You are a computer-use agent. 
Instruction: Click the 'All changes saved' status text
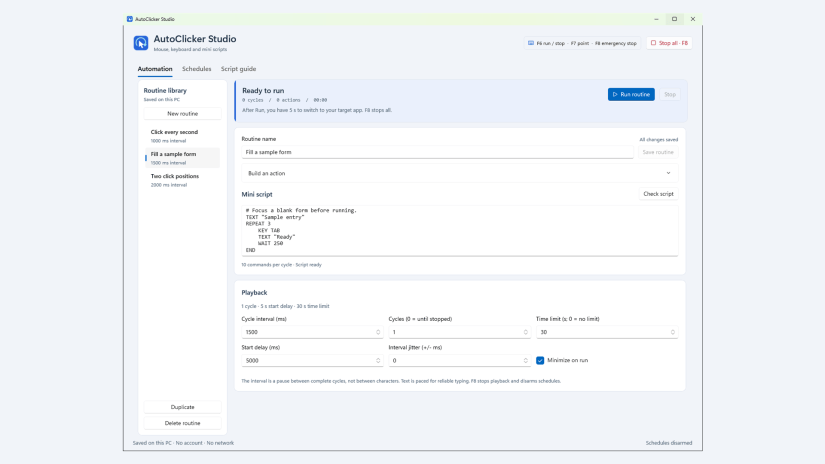(x=658, y=139)
